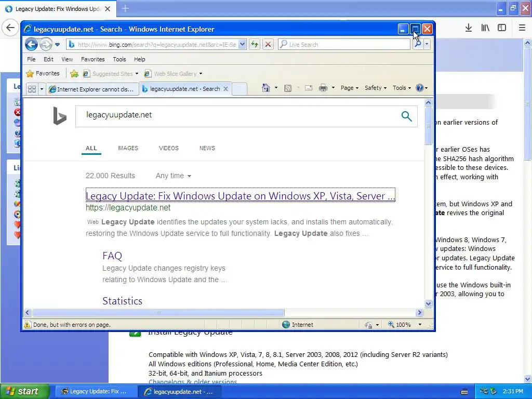Select the IMAGES results tab

(x=128, y=148)
